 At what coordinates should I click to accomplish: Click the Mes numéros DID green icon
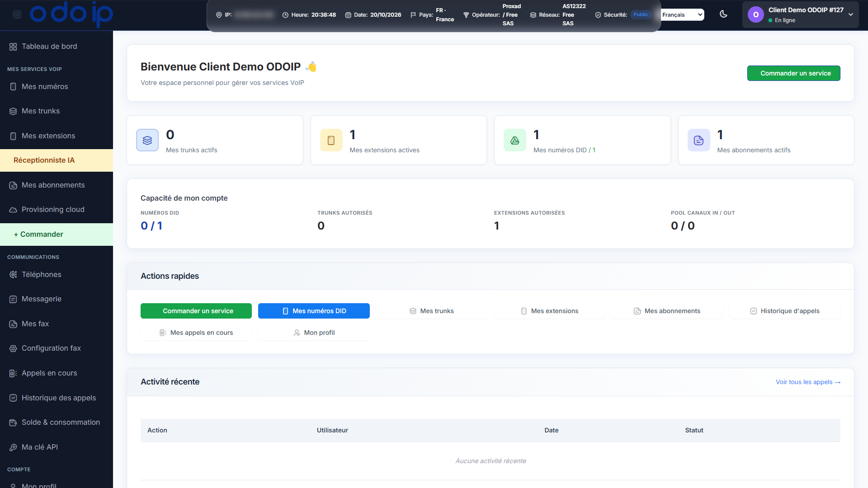[x=515, y=140]
